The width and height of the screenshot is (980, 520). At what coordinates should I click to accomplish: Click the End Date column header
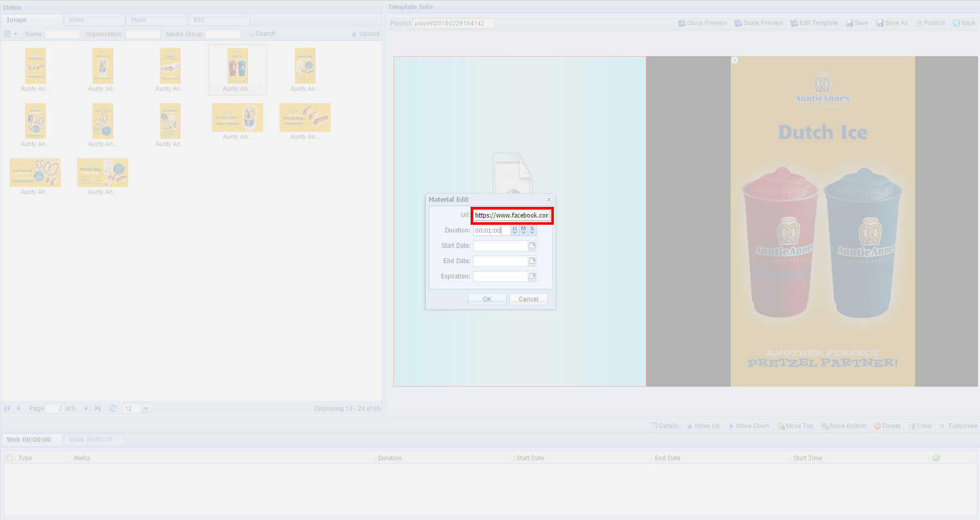point(721,458)
